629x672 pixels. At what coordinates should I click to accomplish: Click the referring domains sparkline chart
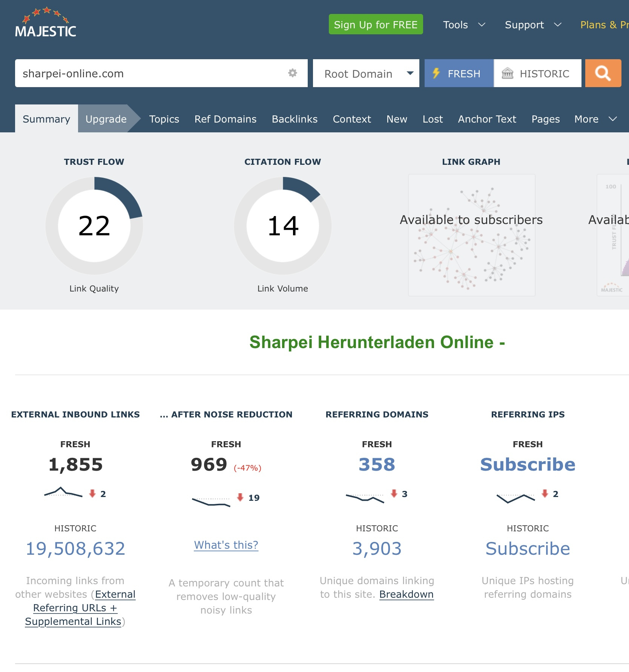(365, 498)
